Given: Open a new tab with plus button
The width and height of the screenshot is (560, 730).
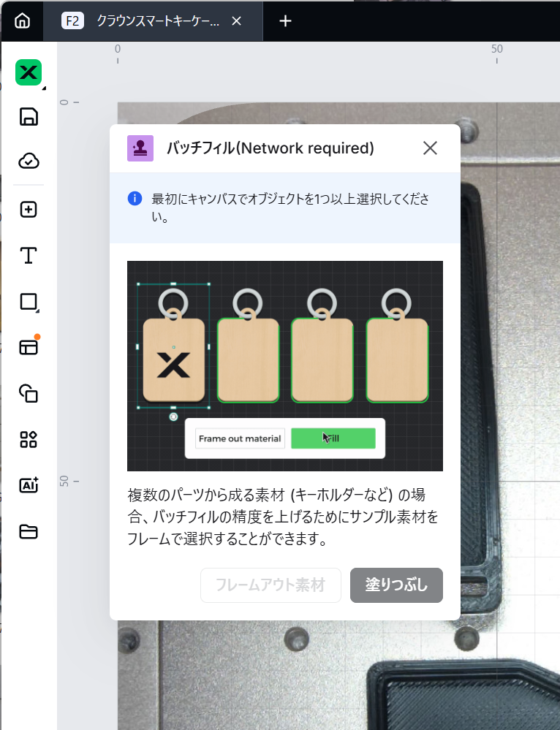Looking at the screenshot, I should tap(286, 21).
